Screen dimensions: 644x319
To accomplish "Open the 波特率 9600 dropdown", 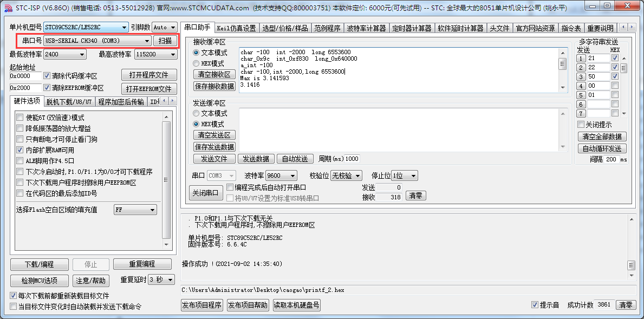I will click(281, 175).
